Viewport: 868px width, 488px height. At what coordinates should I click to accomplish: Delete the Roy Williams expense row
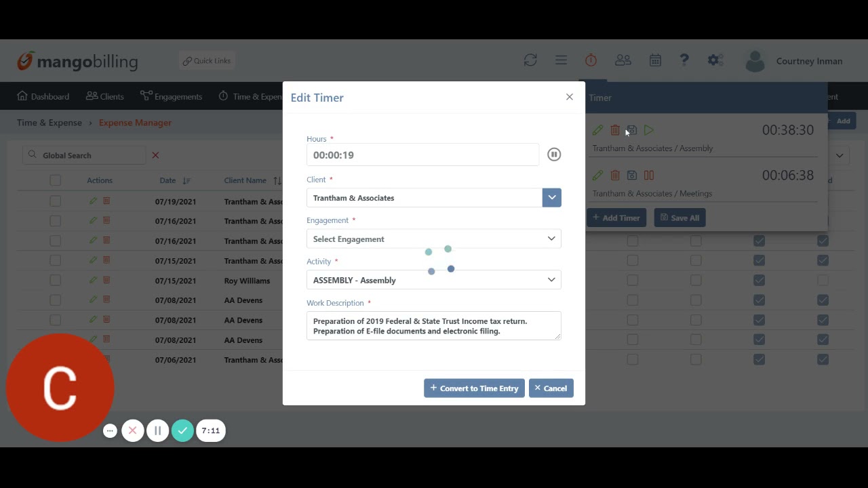coord(106,280)
